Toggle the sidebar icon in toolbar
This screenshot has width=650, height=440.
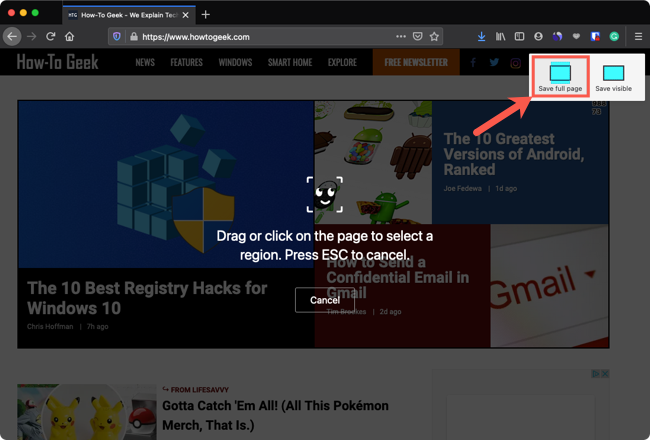(519, 37)
